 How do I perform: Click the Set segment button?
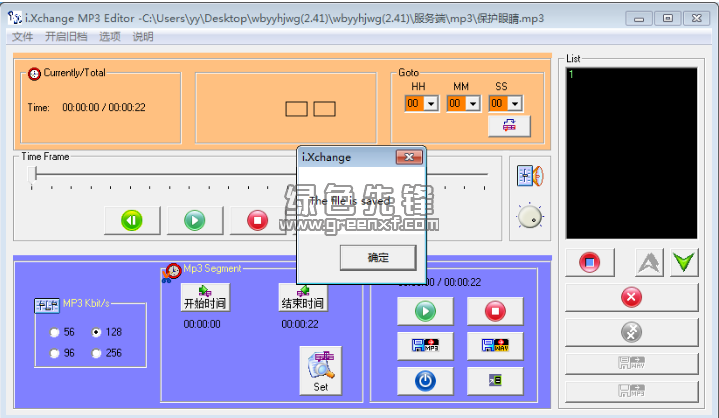click(x=321, y=370)
